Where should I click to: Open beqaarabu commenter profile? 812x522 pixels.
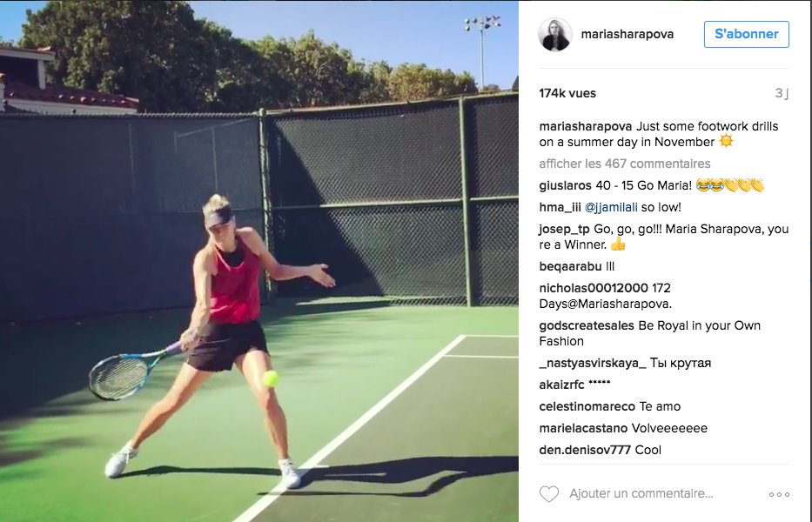(570, 266)
